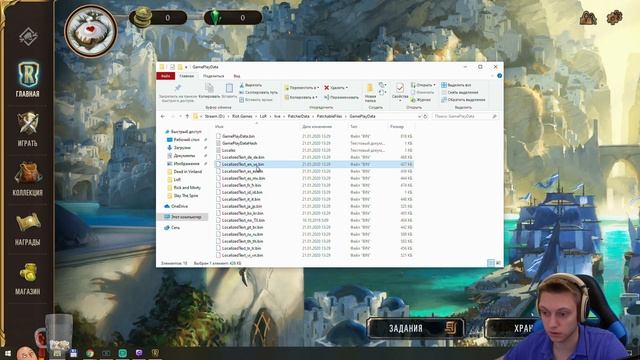The height and width of the screenshot is (360, 640).
Task: Open recent locations dropdown by nav arrows
Action: (x=180, y=116)
